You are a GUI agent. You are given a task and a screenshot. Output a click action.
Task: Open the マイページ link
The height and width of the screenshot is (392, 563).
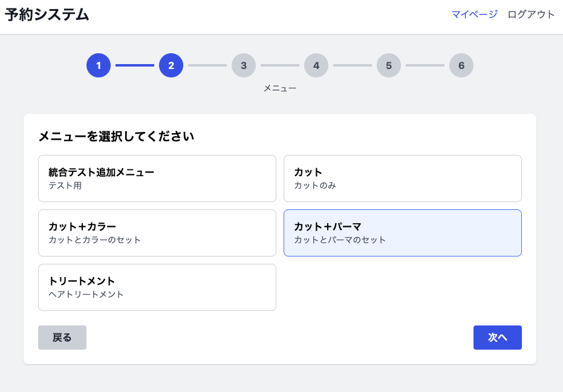coord(474,15)
